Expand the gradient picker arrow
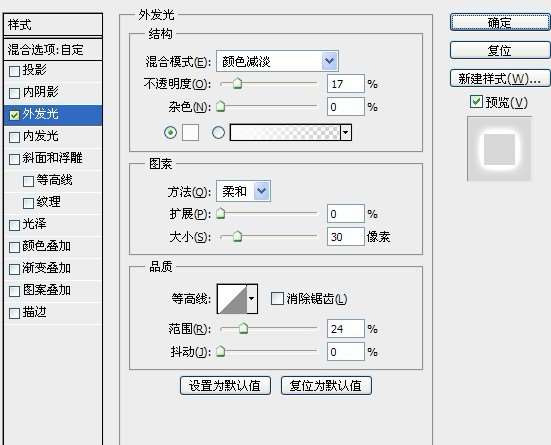Screen dimensions: 551x445 (346, 133)
